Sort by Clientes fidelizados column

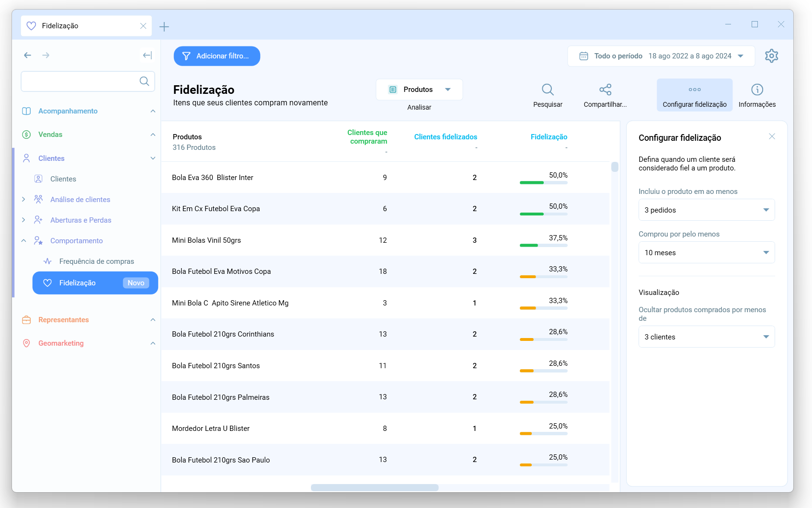click(x=446, y=137)
